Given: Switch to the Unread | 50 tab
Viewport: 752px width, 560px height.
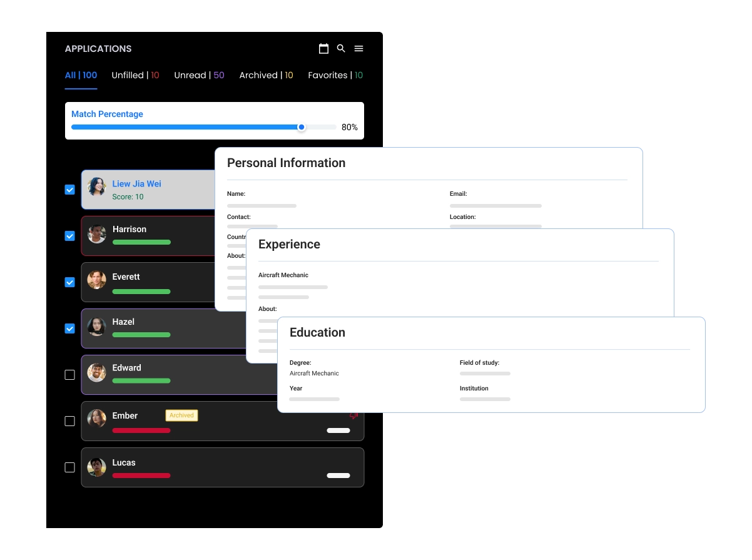Looking at the screenshot, I should [199, 75].
